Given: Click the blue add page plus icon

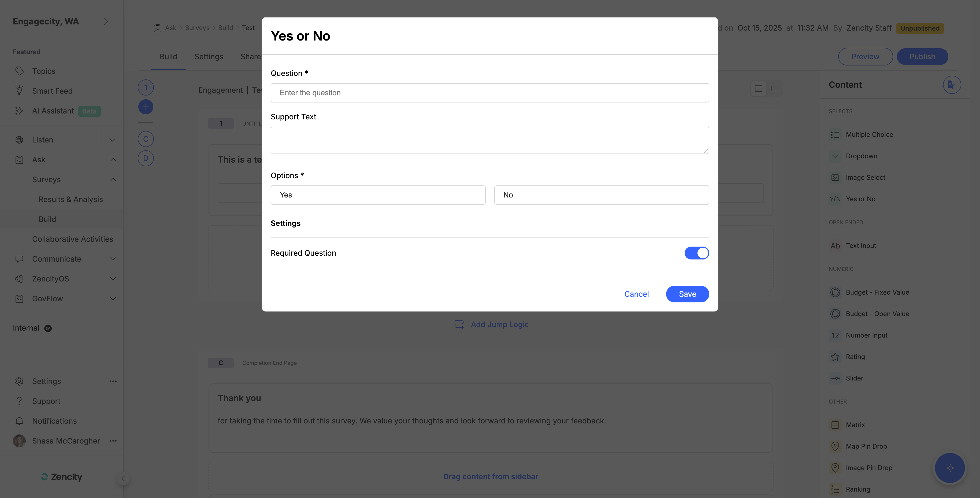Looking at the screenshot, I should 146,107.
